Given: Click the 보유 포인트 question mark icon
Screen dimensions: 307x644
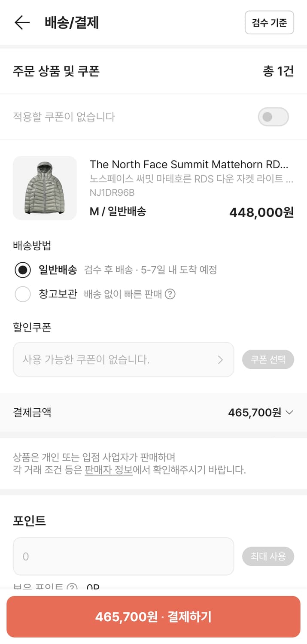Looking at the screenshot, I should click(x=72, y=588).
